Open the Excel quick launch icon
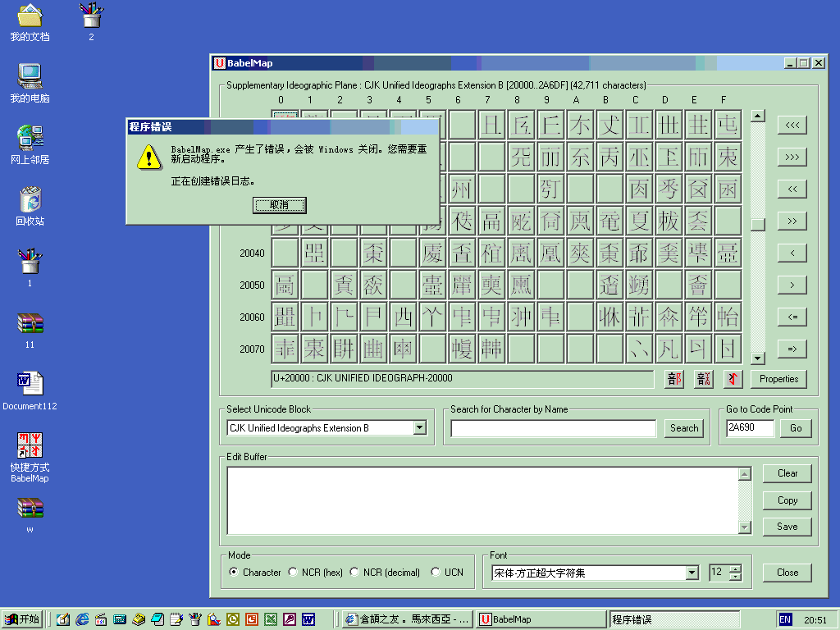Image resolution: width=840 pixels, height=630 pixels. [x=271, y=619]
